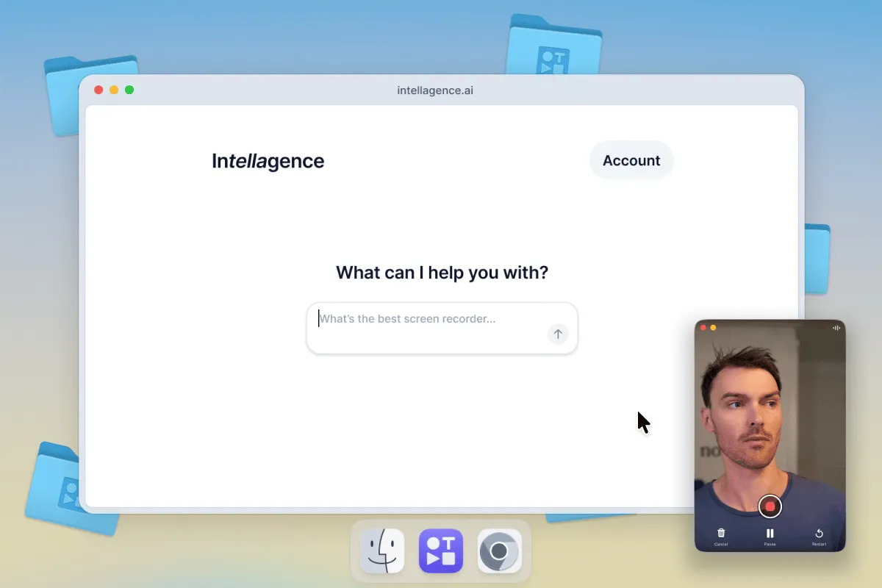Open Finder from the dock
This screenshot has width=882, height=588.
381,551
